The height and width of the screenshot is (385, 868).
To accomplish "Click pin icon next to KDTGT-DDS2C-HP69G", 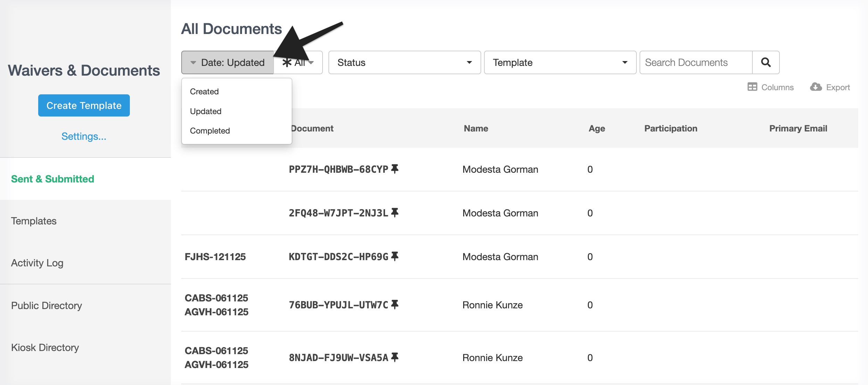I will point(394,256).
